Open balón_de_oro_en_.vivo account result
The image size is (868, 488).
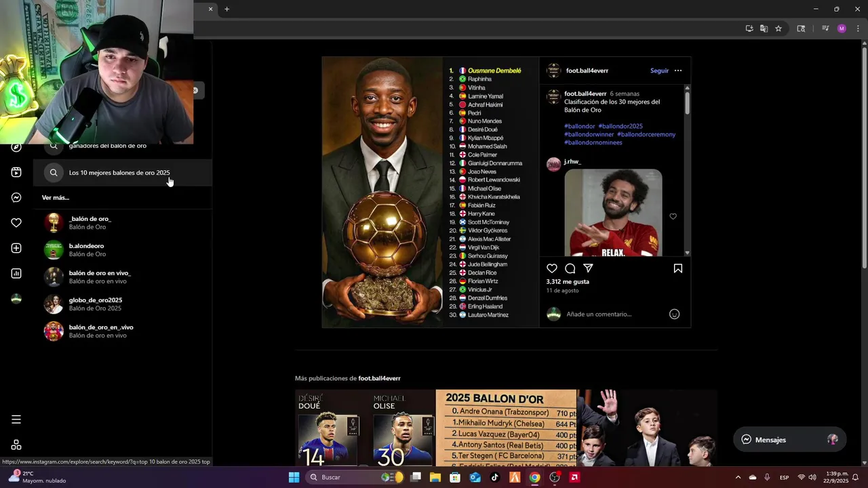pyautogui.click(x=123, y=331)
